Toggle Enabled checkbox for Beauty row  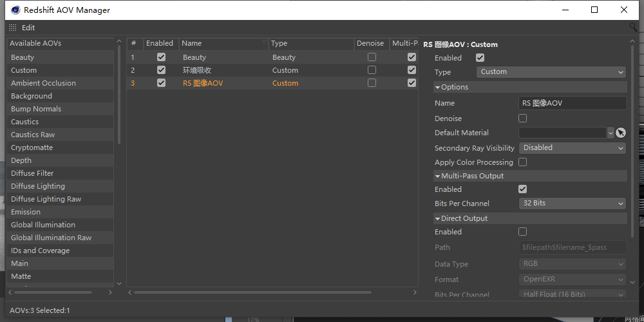point(162,57)
